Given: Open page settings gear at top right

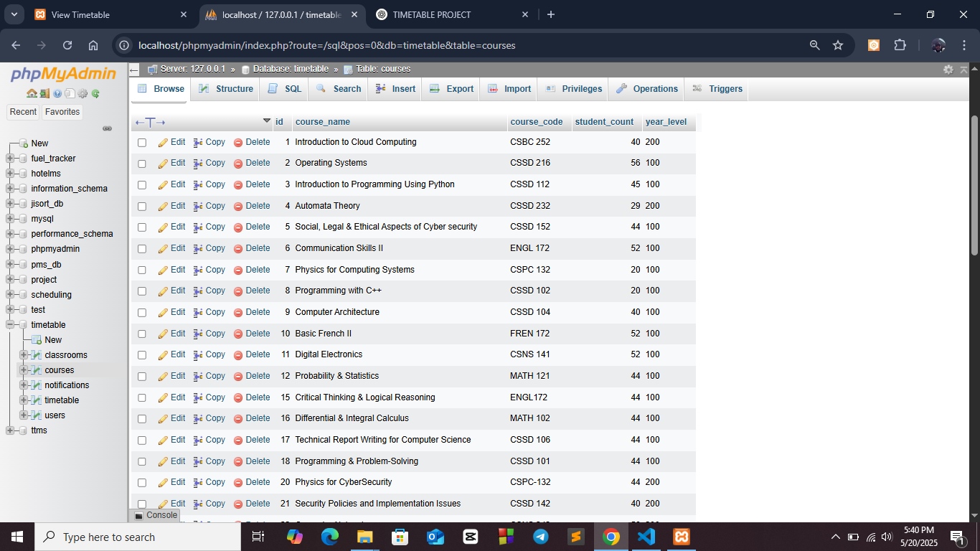Looking at the screenshot, I should click(948, 70).
